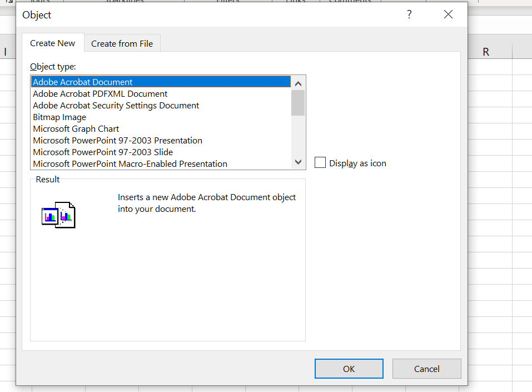Viewport: 532px width, 392px height.
Task: Click the Cancel button
Action: [426, 369]
